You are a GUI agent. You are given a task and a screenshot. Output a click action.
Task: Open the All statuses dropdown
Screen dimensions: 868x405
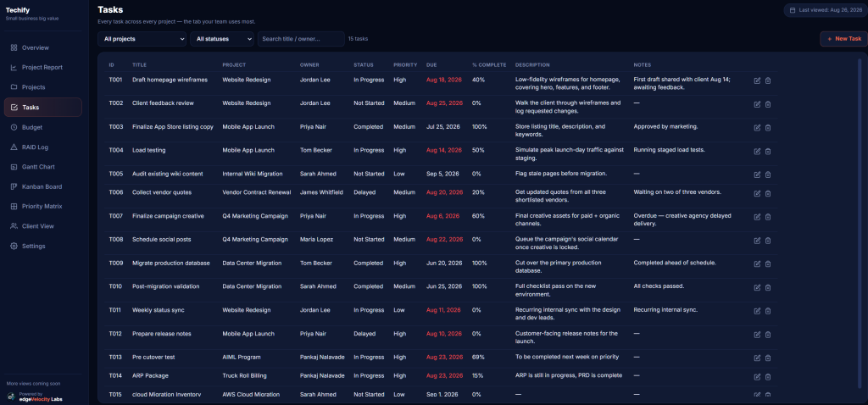[x=222, y=39]
